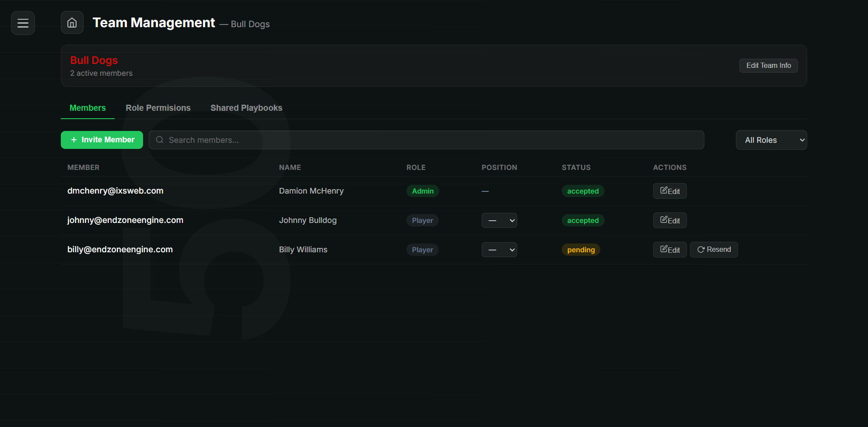
Task: Click the Admin role badge
Action: (423, 191)
